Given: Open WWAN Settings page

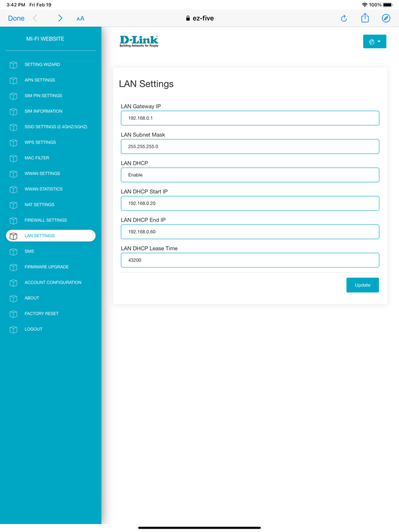Looking at the screenshot, I should pyautogui.click(x=42, y=174).
